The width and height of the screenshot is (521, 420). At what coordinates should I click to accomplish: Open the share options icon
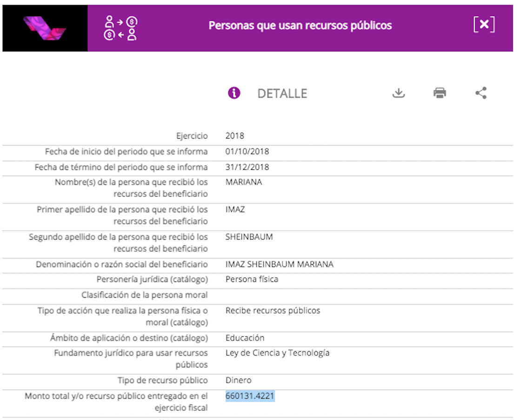[x=481, y=93]
